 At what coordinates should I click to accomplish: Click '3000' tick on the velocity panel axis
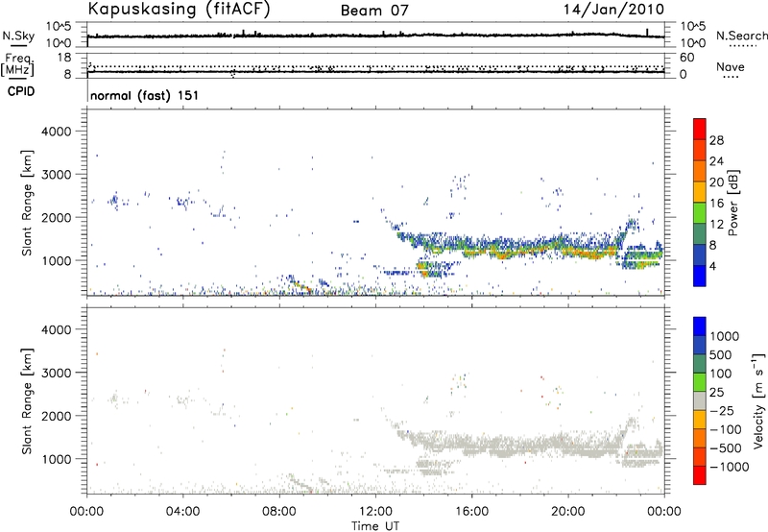click(56, 373)
